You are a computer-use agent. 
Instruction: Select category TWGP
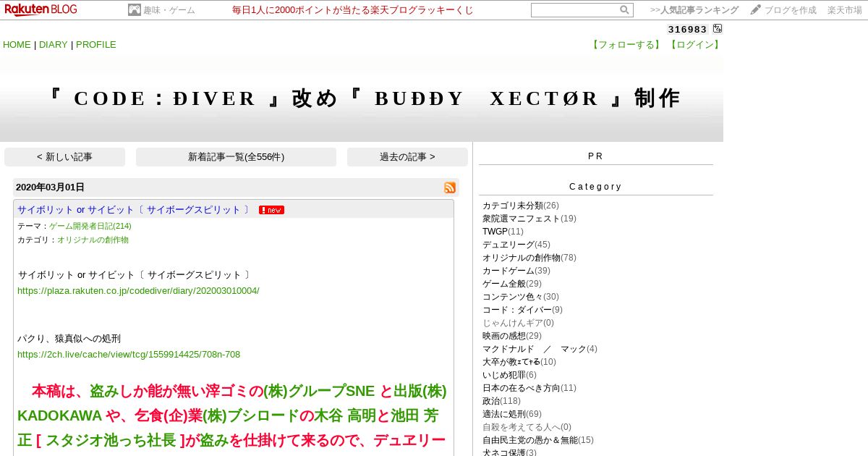[495, 232]
